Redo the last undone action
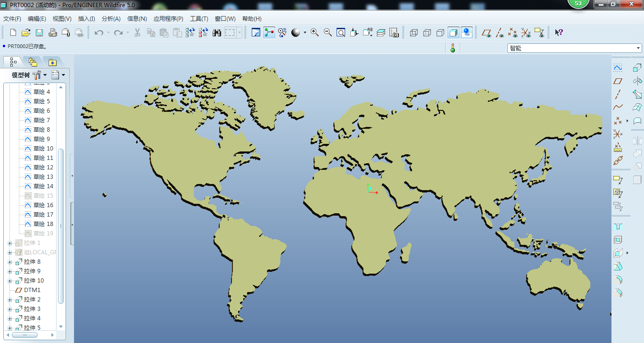The height and width of the screenshot is (343, 644). tap(118, 33)
